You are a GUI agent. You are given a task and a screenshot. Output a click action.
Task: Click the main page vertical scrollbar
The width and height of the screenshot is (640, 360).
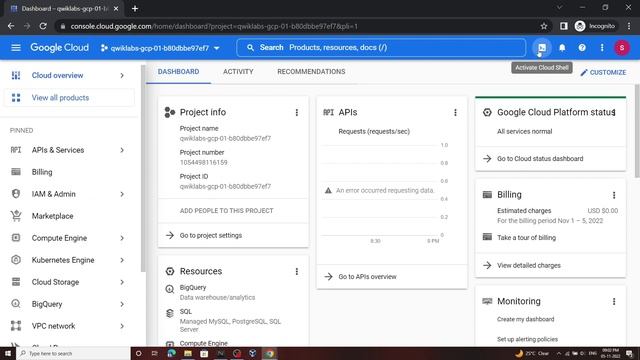coord(637,131)
